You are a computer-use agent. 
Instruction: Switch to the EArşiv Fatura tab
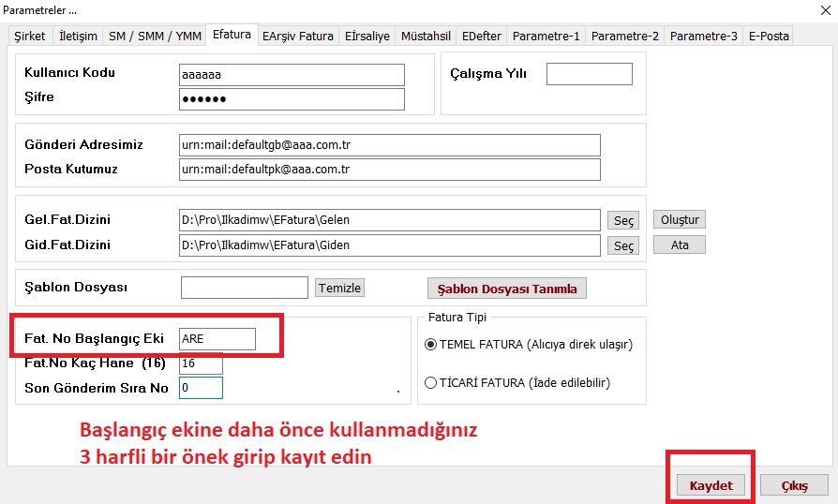[x=297, y=37]
